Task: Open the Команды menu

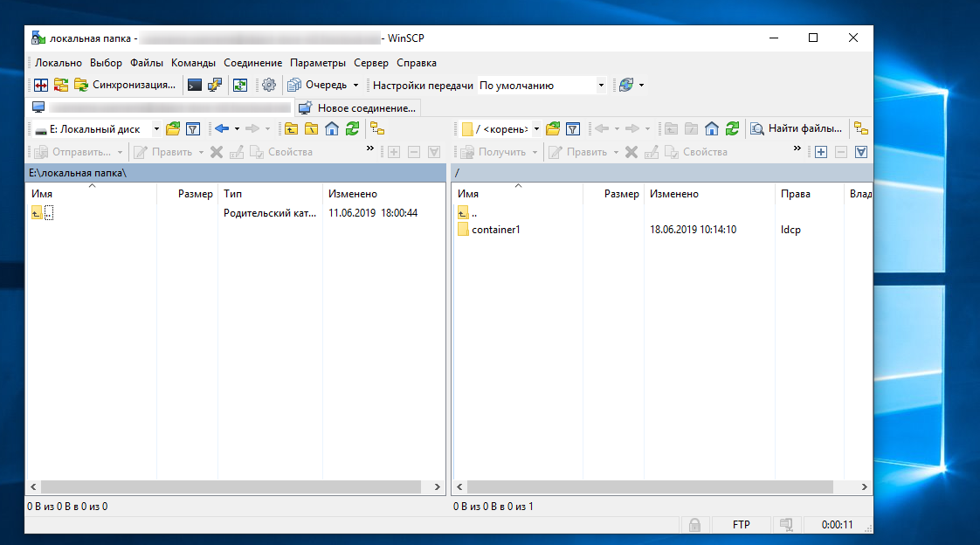Action: point(193,63)
